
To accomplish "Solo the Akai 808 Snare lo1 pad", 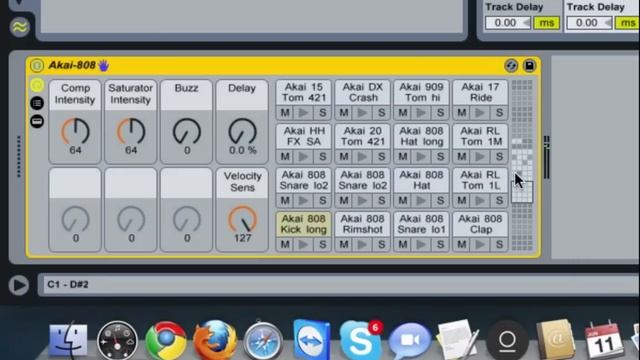I will (440, 244).
